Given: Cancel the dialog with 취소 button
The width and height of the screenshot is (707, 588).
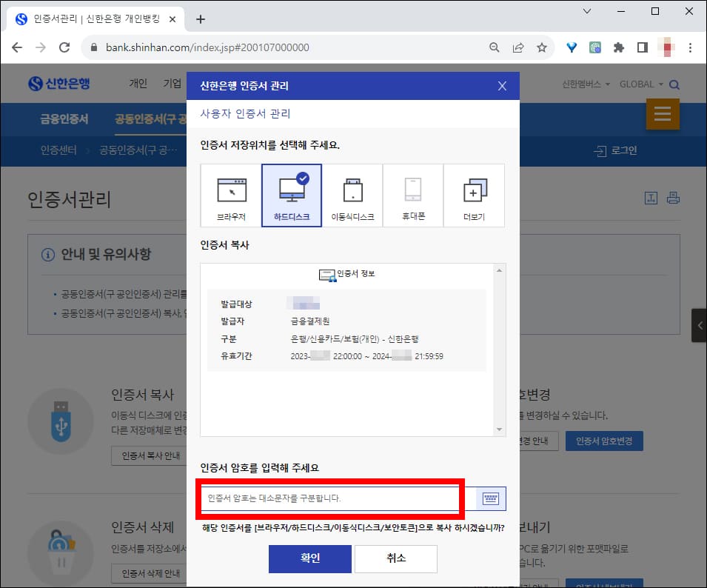Looking at the screenshot, I should pyautogui.click(x=395, y=559).
